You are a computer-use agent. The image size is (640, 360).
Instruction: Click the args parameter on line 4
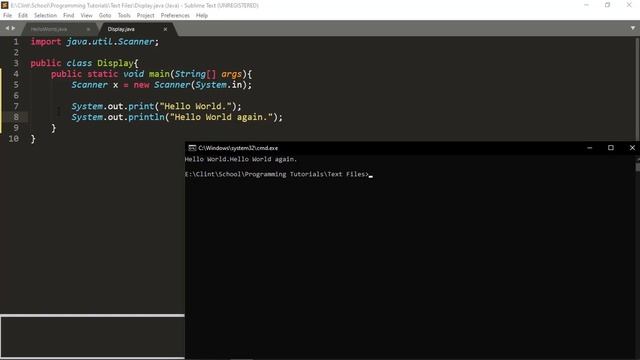click(231, 74)
